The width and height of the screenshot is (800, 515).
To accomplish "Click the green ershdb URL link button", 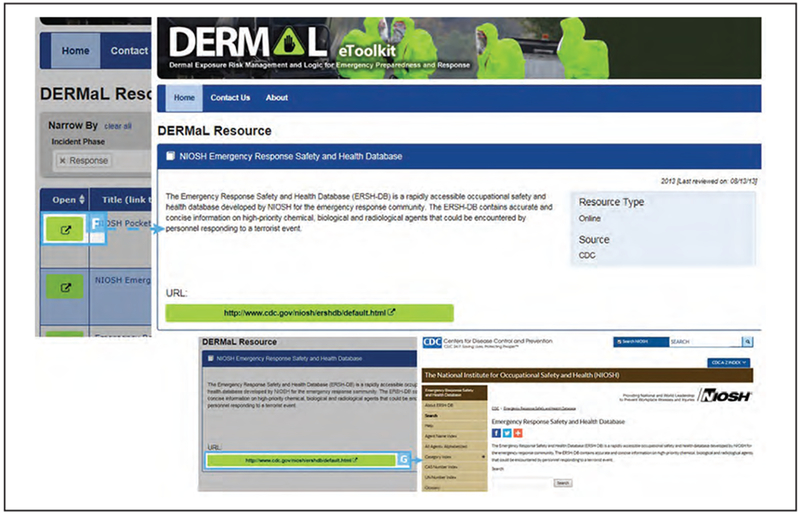I will (309, 313).
